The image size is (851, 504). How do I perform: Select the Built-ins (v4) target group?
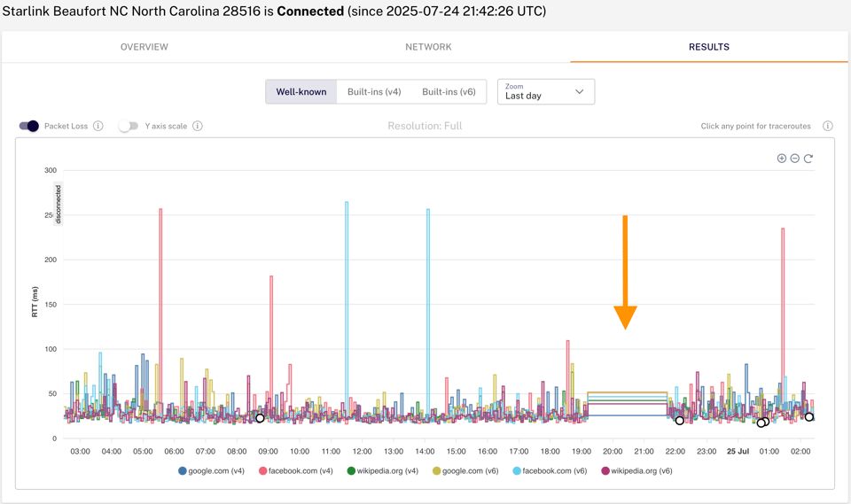coord(374,91)
